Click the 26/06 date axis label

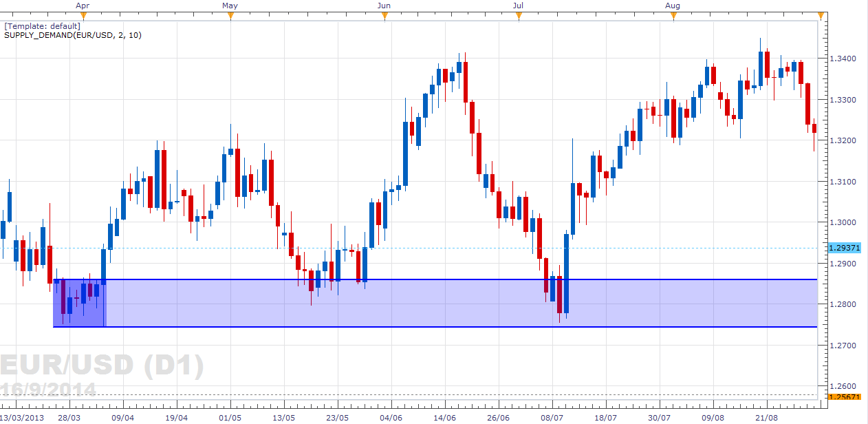(x=499, y=418)
